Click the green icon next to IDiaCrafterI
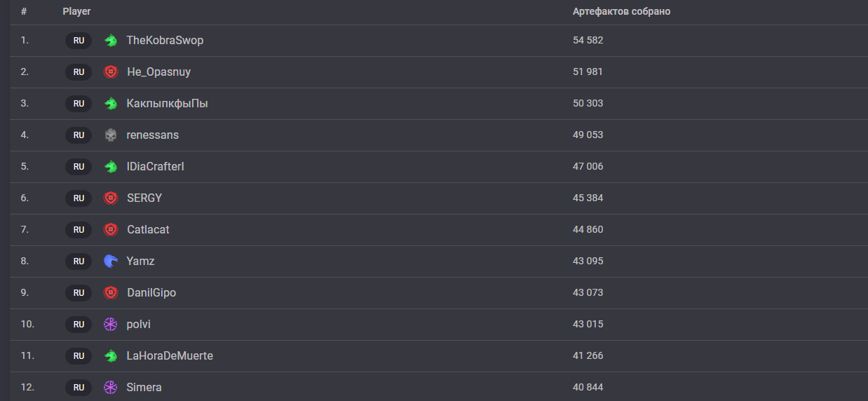Screen dimensions: 868x401 pyautogui.click(x=110, y=167)
